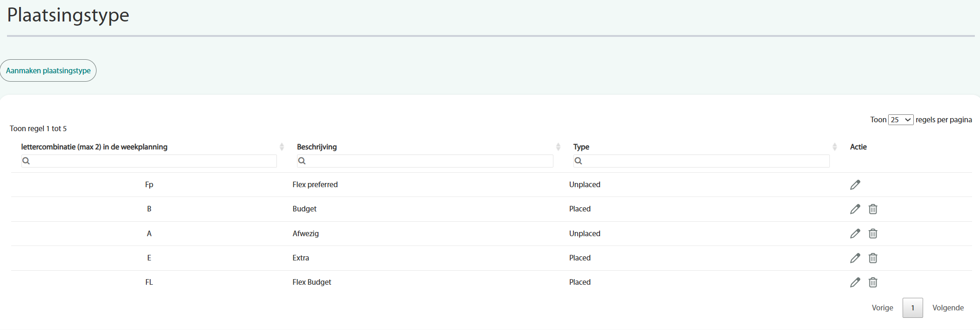Delete the Afwezig row
980x330 pixels.
tap(873, 233)
